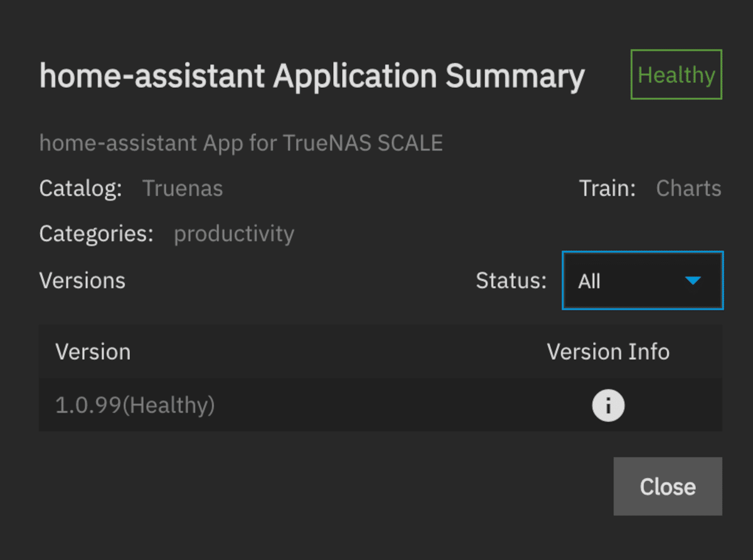
Task: Click the Truenas catalog value
Action: [x=183, y=188]
